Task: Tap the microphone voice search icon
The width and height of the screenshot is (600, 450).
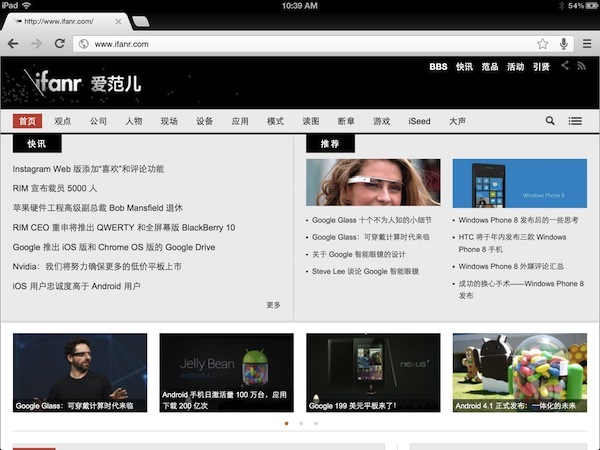Action: 564,44
